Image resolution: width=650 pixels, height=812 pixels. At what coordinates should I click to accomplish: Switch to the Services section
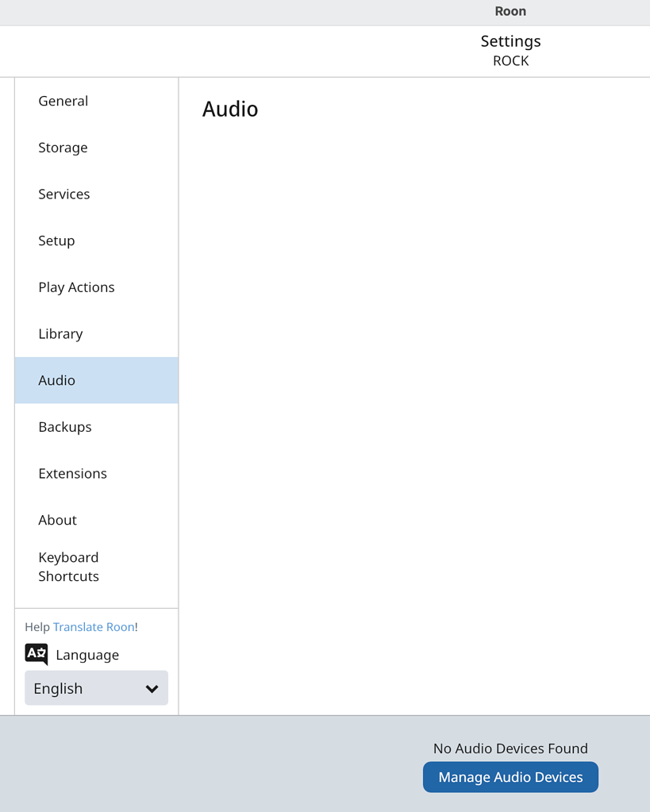pos(64,194)
